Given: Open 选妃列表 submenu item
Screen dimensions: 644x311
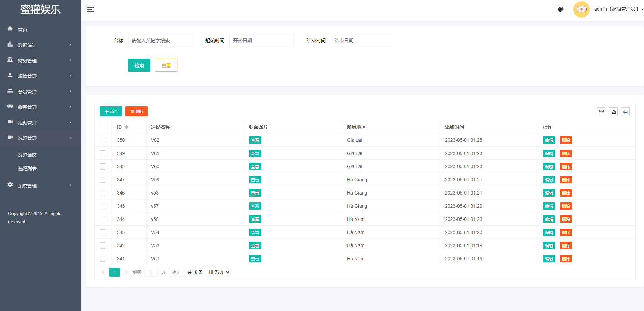Looking at the screenshot, I should pos(27,169).
